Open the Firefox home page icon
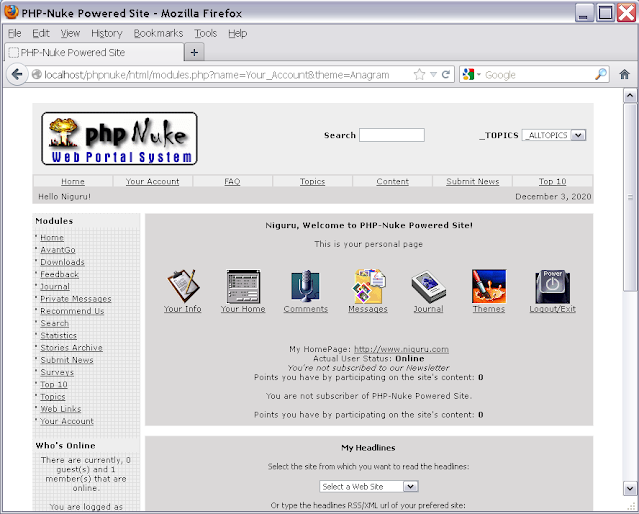 tap(624, 74)
